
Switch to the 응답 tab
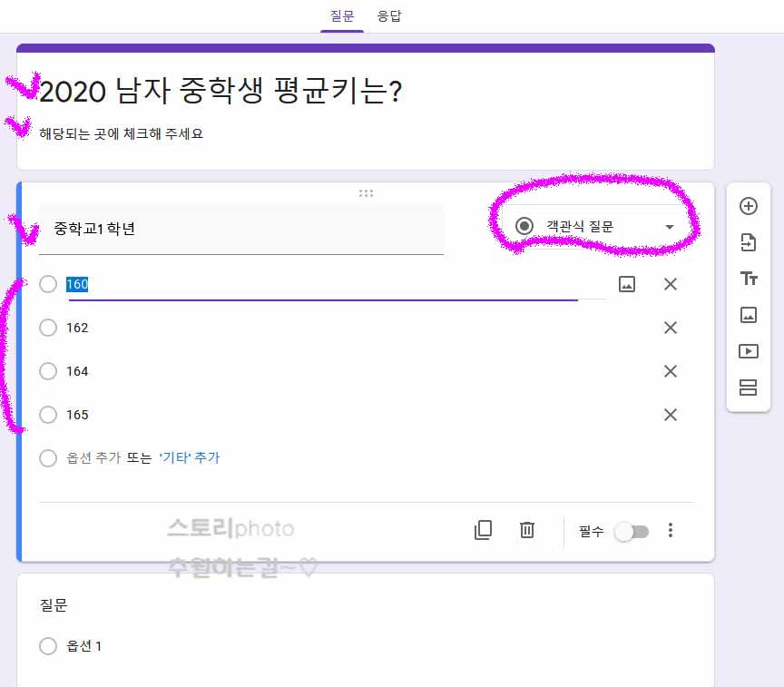(389, 16)
